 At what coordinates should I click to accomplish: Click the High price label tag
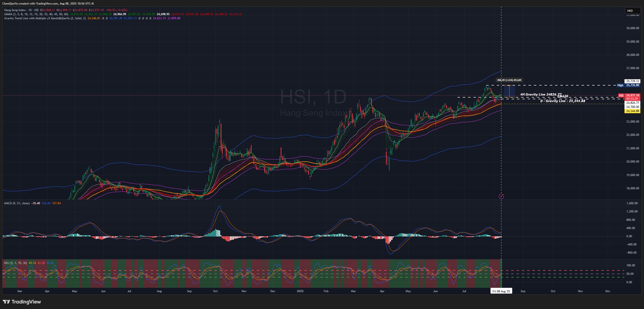(x=620, y=85)
